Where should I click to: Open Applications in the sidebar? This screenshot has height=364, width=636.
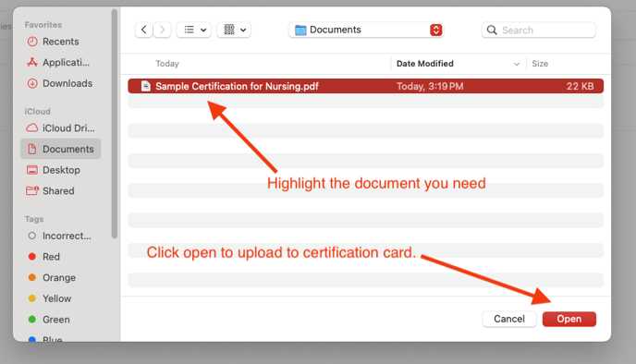point(61,63)
